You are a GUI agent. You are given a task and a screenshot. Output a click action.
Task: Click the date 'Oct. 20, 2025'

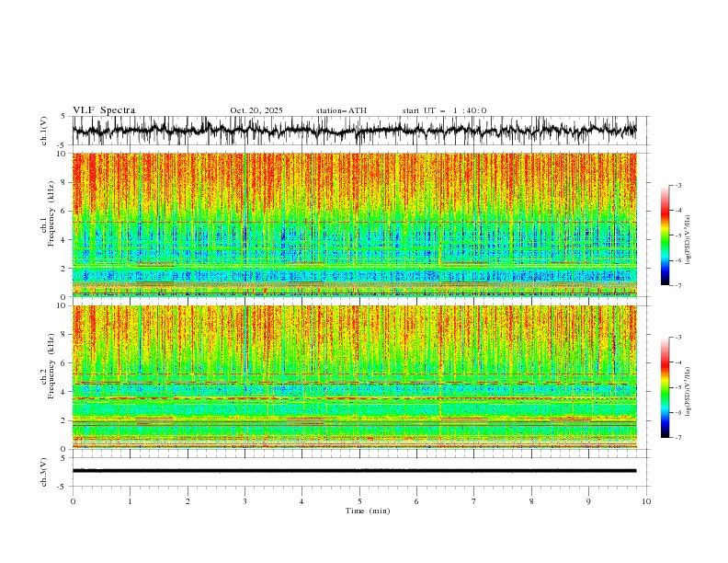[256, 110]
